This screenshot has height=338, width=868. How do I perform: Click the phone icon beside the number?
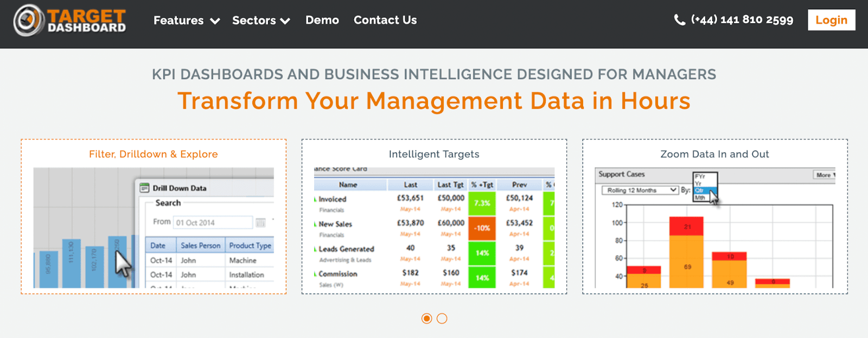(x=679, y=20)
